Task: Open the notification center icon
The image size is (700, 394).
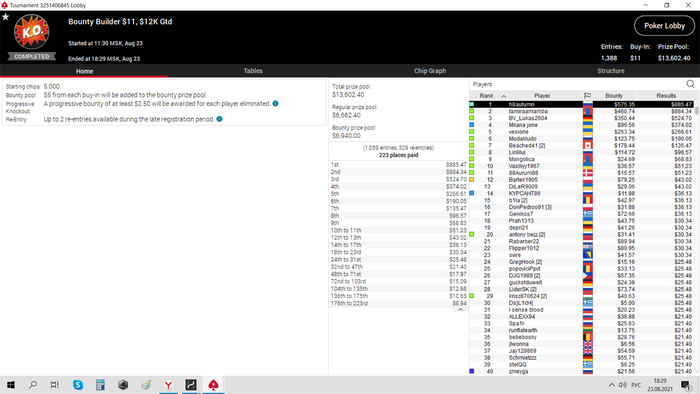Action: [686, 385]
